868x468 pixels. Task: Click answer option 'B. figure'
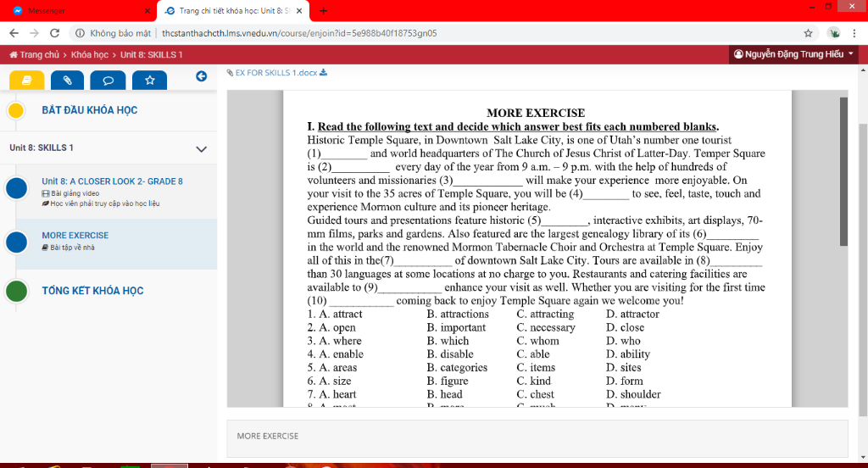pyautogui.click(x=448, y=381)
